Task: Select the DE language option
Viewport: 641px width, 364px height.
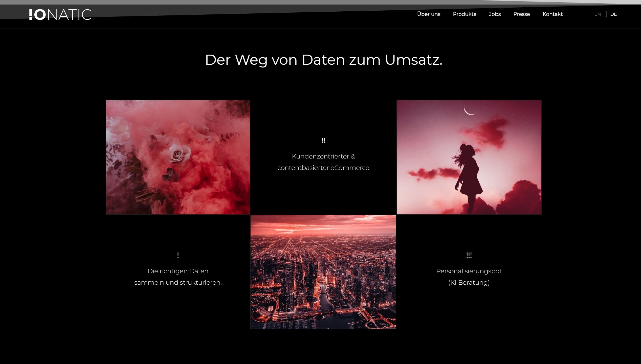Action: (613, 14)
